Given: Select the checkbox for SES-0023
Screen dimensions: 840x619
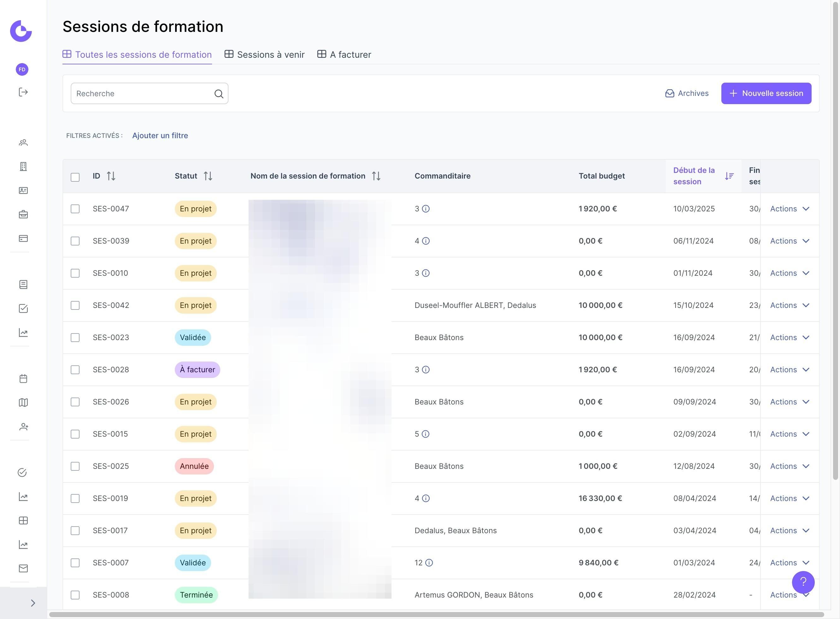Looking at the screenshot, I should (x=75, y=338).
